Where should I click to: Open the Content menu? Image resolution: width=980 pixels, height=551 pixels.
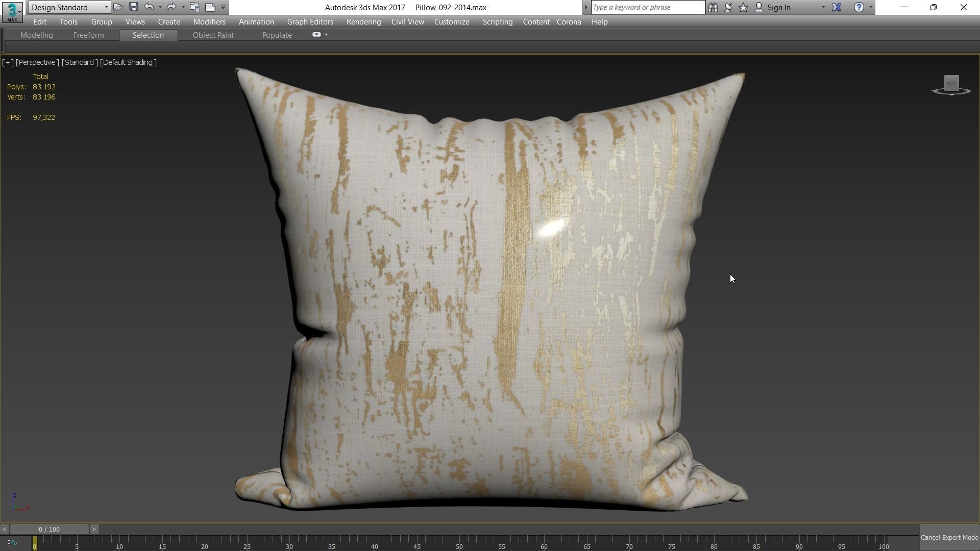tap(536, 22)
